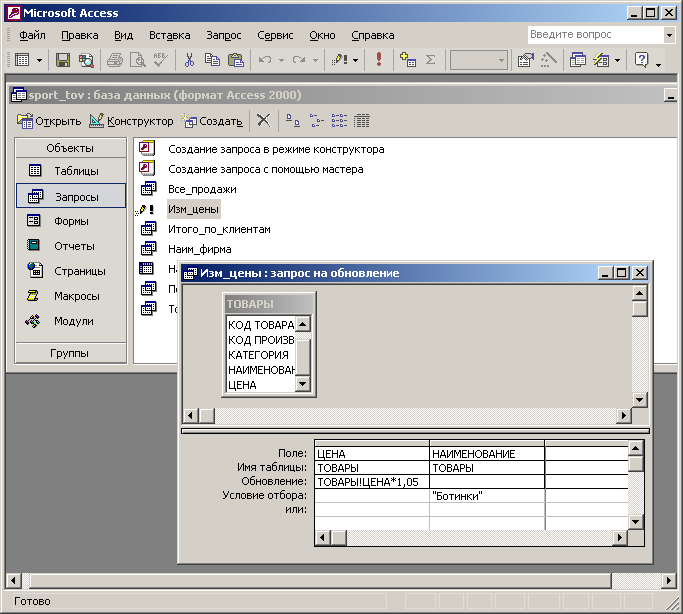The height and width of the screenshot is (614, 683).
Task: Open the Вставка menu
Action: point(169,35)
